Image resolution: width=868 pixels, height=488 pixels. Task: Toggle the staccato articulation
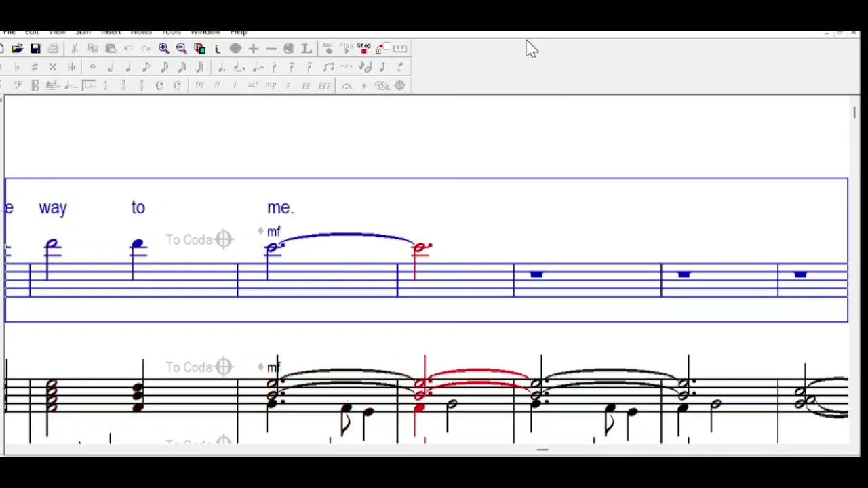[x=274, y=67]
